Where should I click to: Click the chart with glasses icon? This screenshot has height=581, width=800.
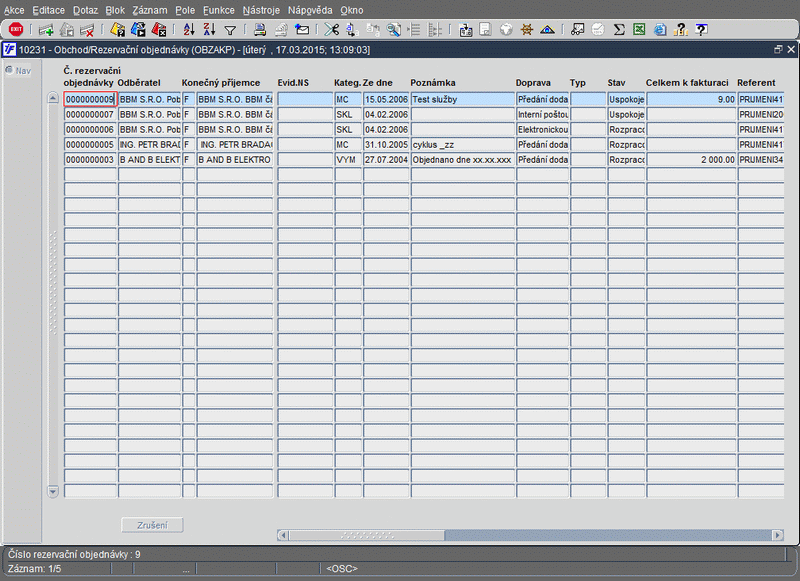click(x=578, y=30)
